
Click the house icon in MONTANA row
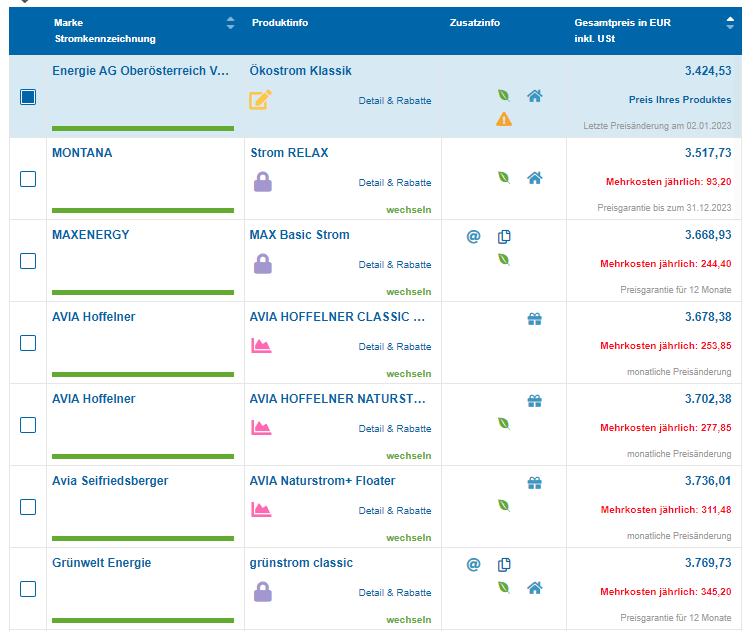[535, 178]
